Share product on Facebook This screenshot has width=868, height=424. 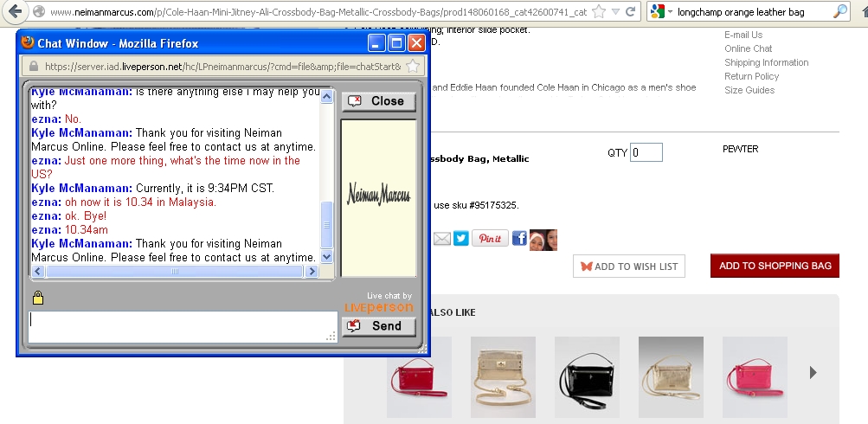click(x=519, y=239)
